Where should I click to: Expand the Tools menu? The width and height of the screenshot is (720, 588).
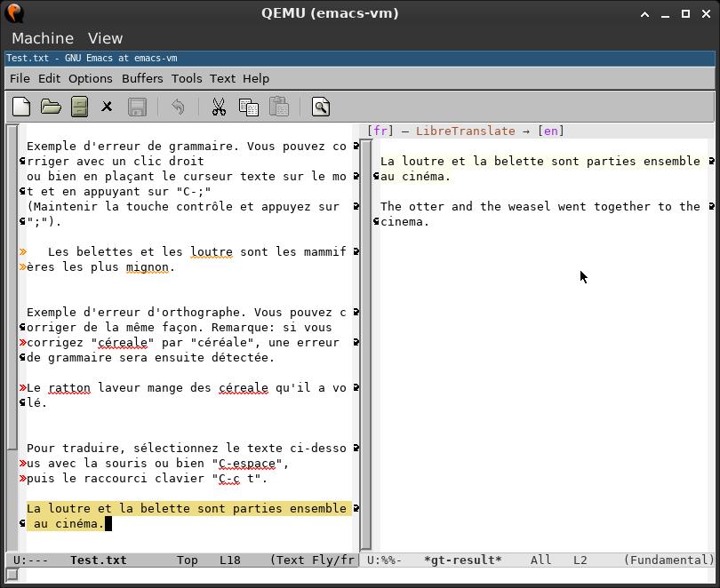pos(187,78)
